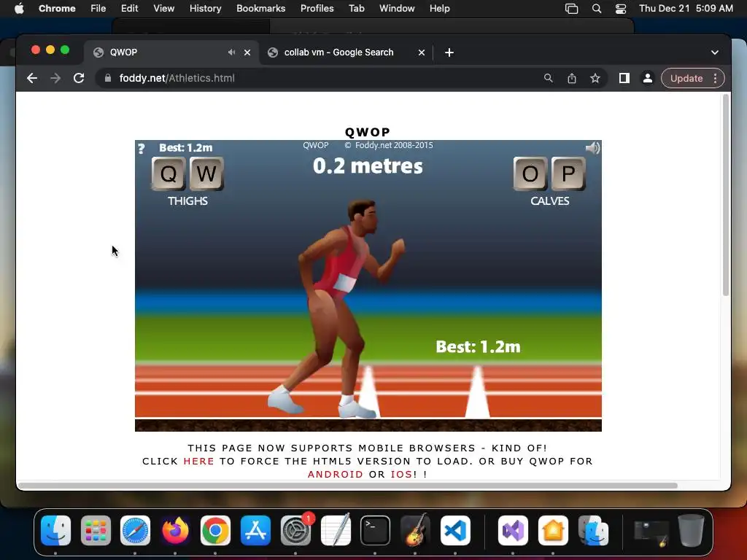This screenshot has width=747, height=560.
Task: Click the address bar zoom magnifier
Action: pyautogui.click(x=549, y=78)
